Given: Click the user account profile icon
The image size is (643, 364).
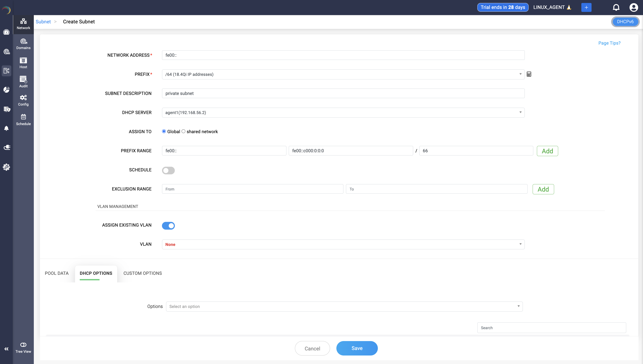Looking at the screenshot, I should tap(633, 7).
